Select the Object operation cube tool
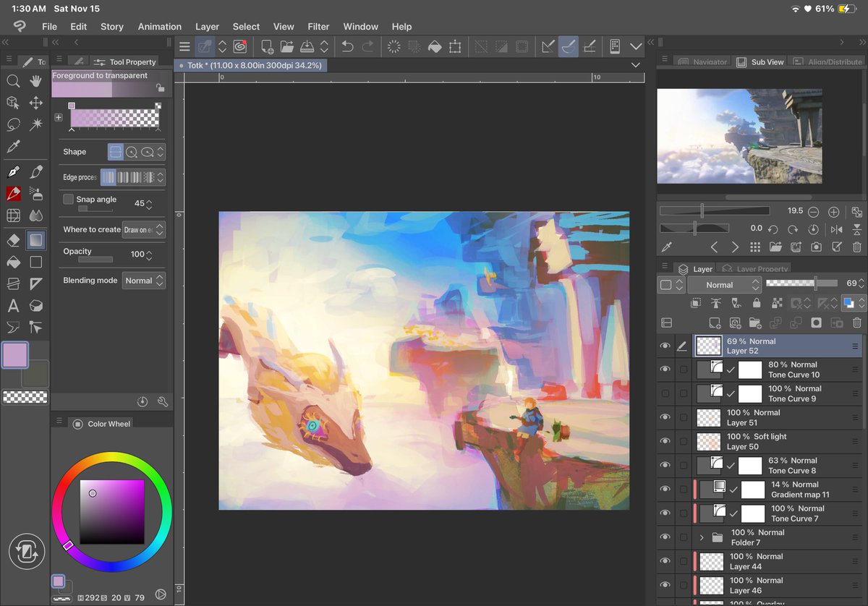868x606 pixels. [x=13, y=103]
